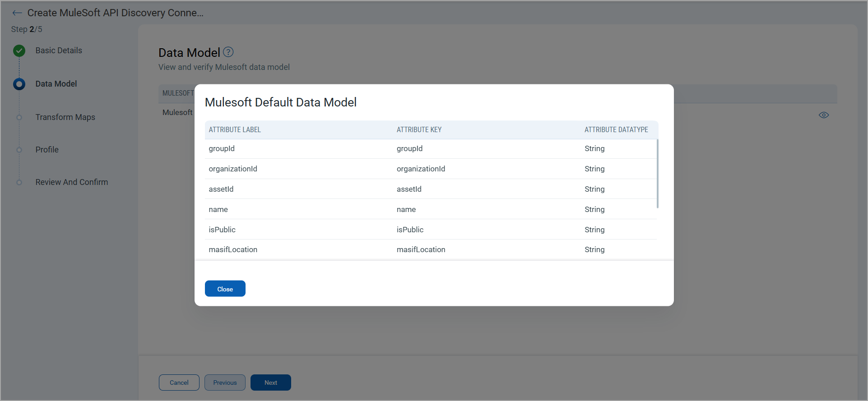Select the isPublic attribute label cell
Viewport: 868px width, 401px height.
222,230
